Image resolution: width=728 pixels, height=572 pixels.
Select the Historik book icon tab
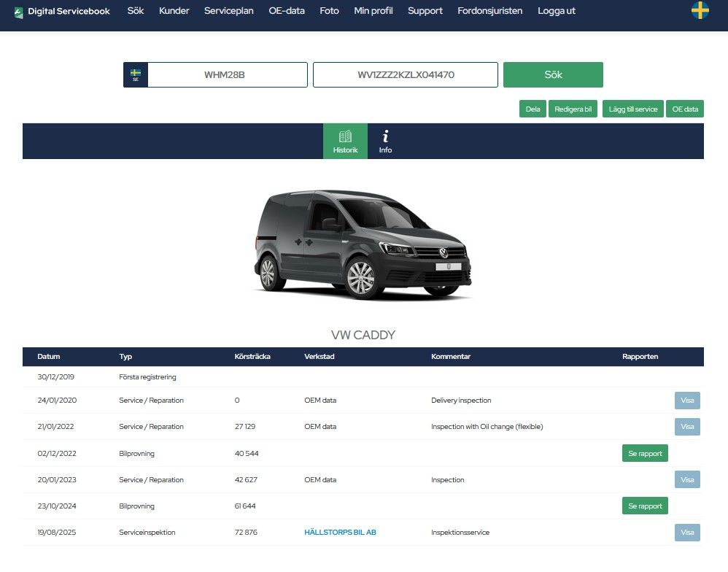(345, 141)
